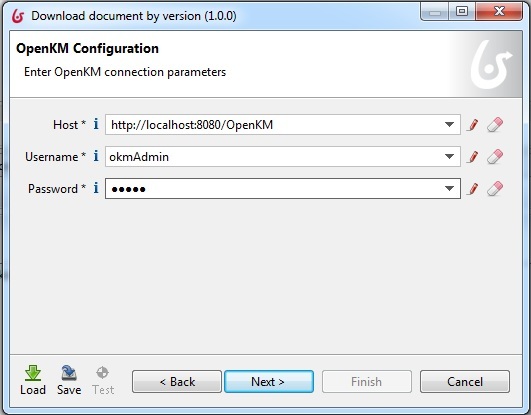The height and width of the screenshot is (415, 531).
Task: Click the eraser icon beside Host field
Action: tap(495, 125)
